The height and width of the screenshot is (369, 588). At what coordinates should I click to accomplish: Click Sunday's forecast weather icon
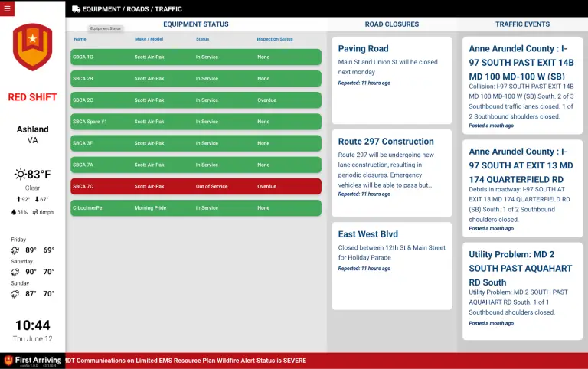15,293
